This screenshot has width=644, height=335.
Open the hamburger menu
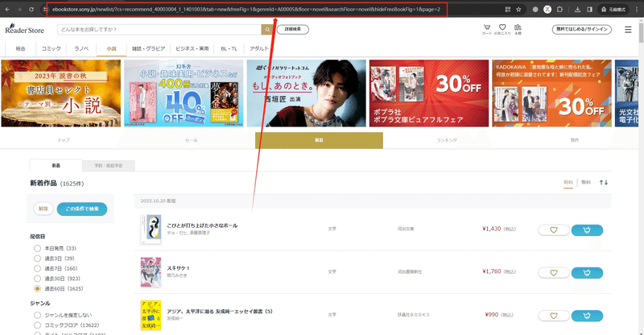click(x=628, y=30)
